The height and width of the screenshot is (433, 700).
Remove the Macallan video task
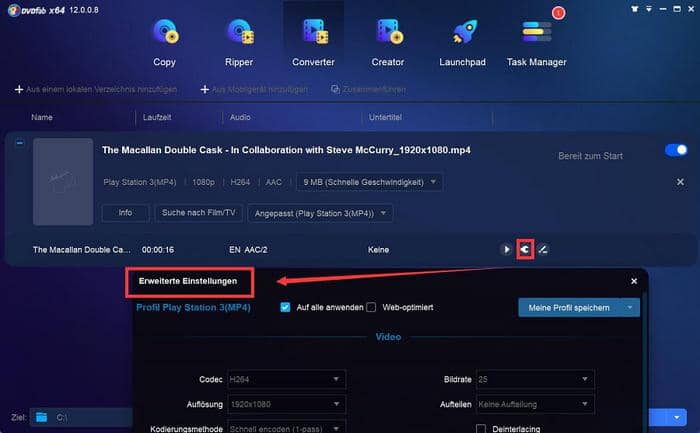tap(680, 182)
